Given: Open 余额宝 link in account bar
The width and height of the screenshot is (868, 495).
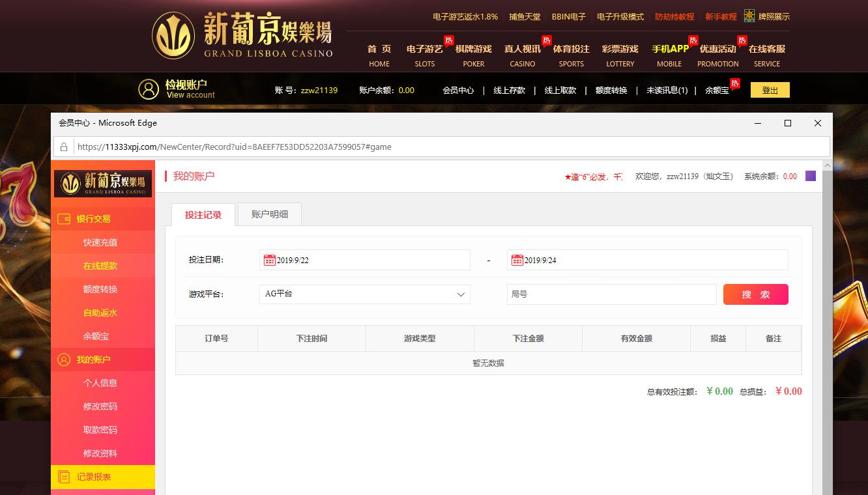Looking at the screenshot, I should [x=717, y=91].
